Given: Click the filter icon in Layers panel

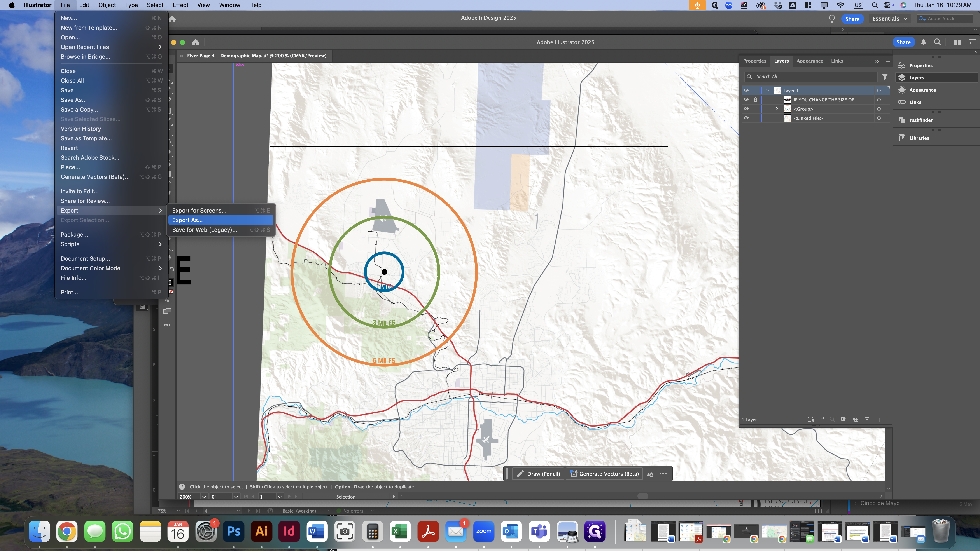Looking at the screenshot, I should pyautogui.click(x=885, y=77).
